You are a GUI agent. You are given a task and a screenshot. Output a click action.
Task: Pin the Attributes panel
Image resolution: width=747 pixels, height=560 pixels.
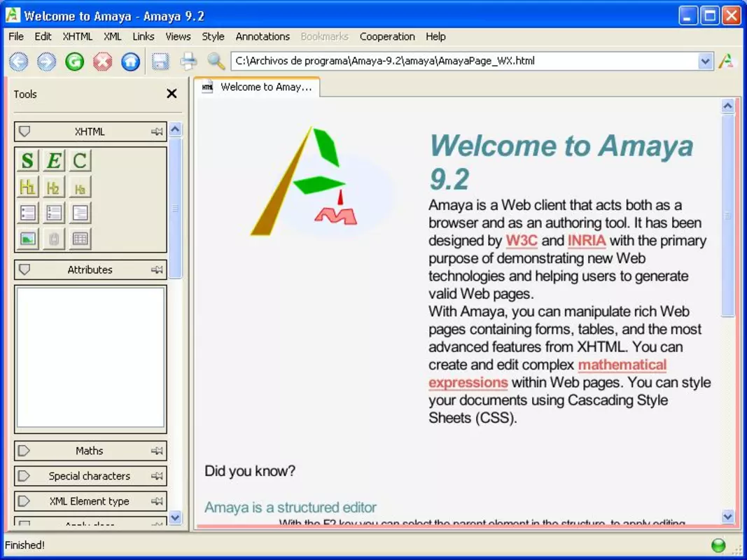(157, 270)
